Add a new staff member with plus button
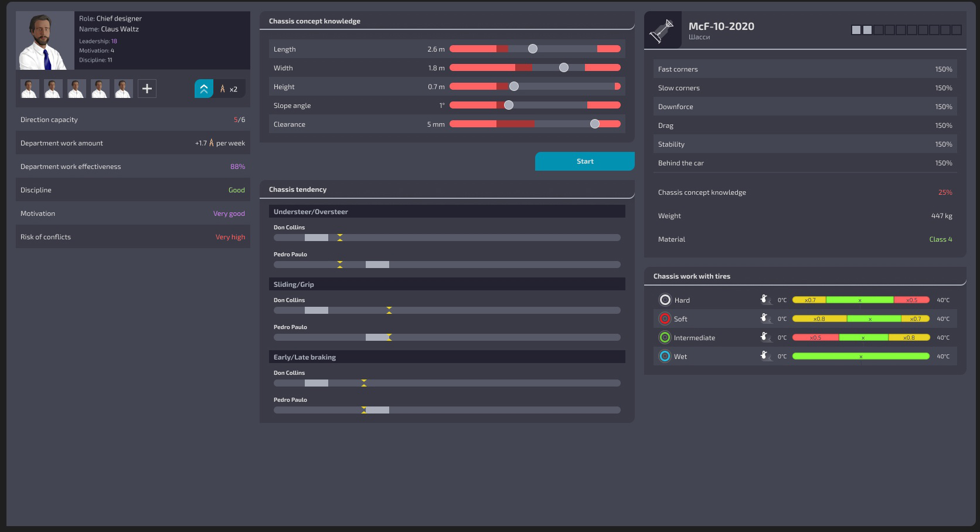The width and height of the screenshot is (980, 532). (x=147, y=89)
